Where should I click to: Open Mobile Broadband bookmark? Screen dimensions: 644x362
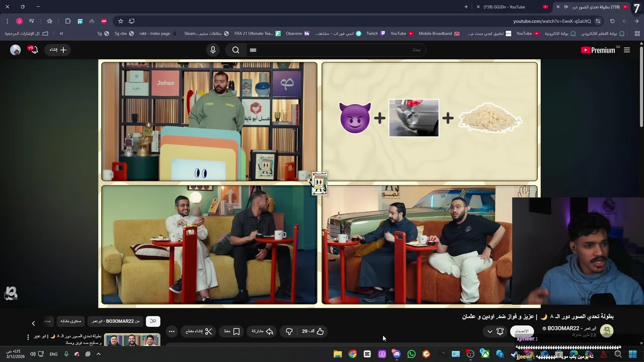pos(439,34)
